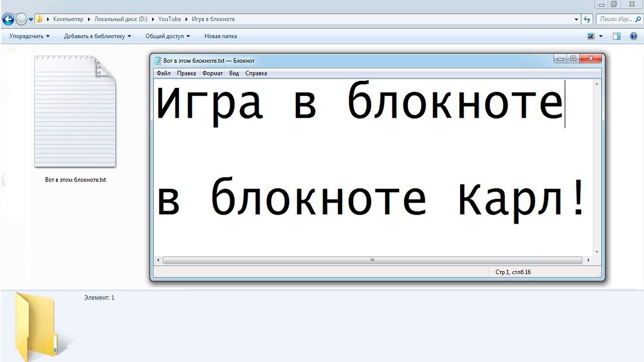Expand arrow after Локальный диск (D:) breadcrumb

pos(152,19)
